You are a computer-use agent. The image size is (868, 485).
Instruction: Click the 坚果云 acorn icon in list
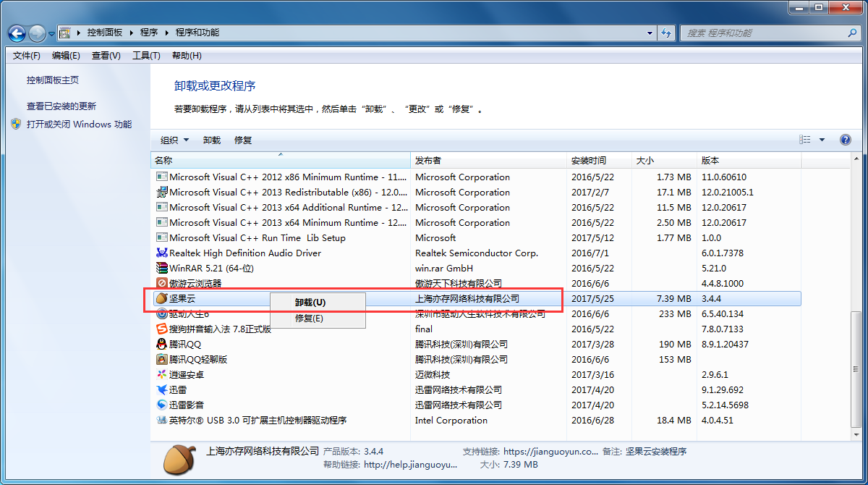(162, 298)
